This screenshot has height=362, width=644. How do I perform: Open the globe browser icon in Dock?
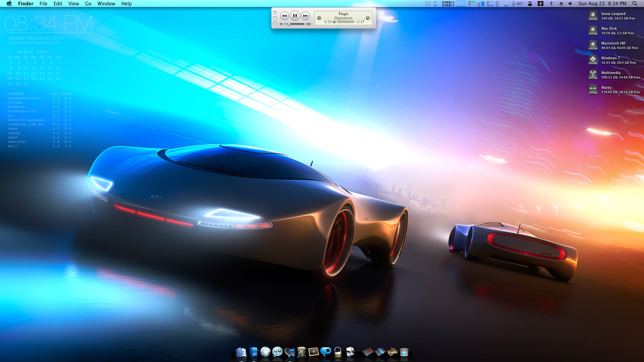[265, 352]
